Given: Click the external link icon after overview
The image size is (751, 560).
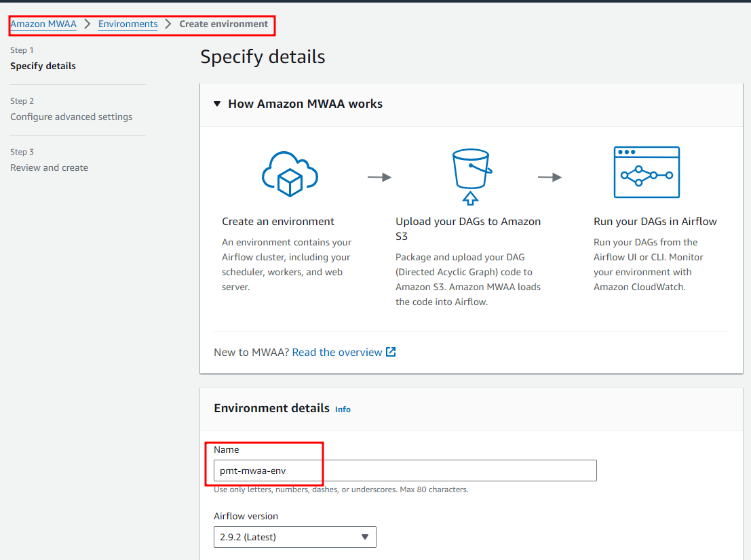Looking at the screenshot, I should (x=391, y=352).
